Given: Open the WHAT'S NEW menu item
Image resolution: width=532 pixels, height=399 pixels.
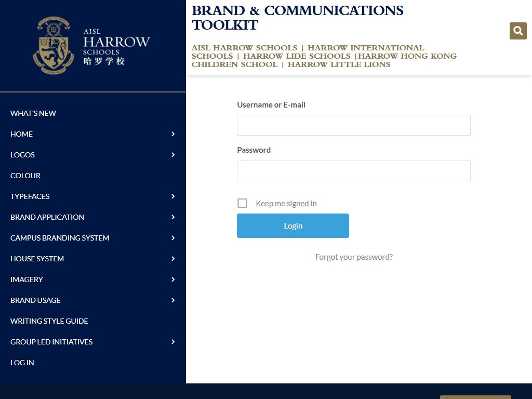Looking at the screenshot, I should pos(33,113).
